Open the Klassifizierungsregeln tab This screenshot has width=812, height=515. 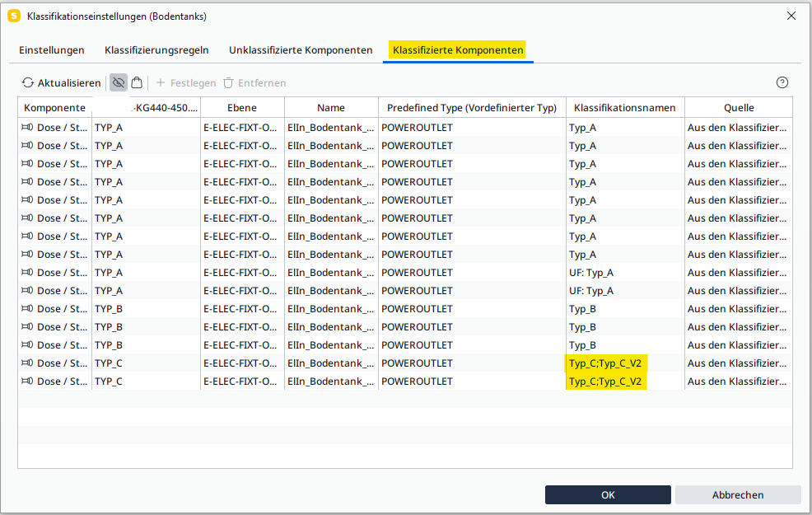click(x=156, y=50)
